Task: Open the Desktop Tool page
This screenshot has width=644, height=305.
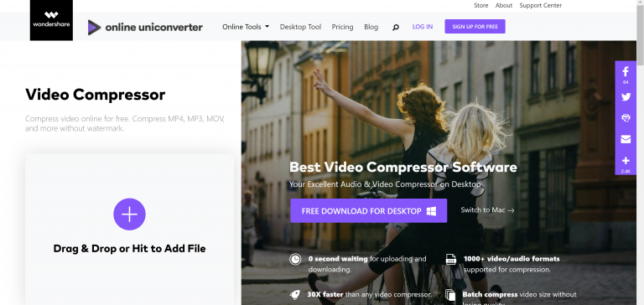Action: (301, 27)
